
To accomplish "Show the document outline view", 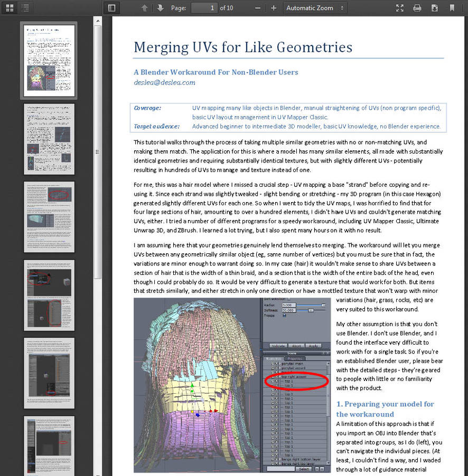I will (x=24, y=8).
